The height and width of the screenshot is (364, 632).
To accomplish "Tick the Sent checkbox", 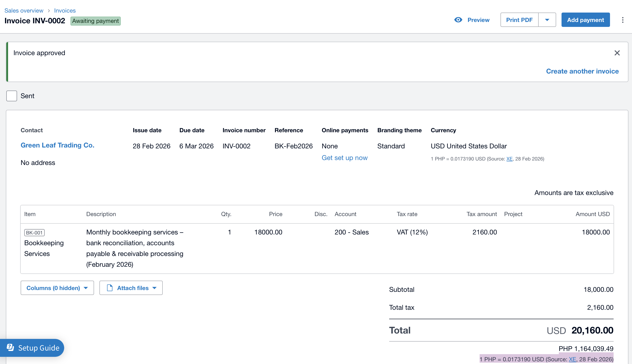I will [x=11, y=96].
